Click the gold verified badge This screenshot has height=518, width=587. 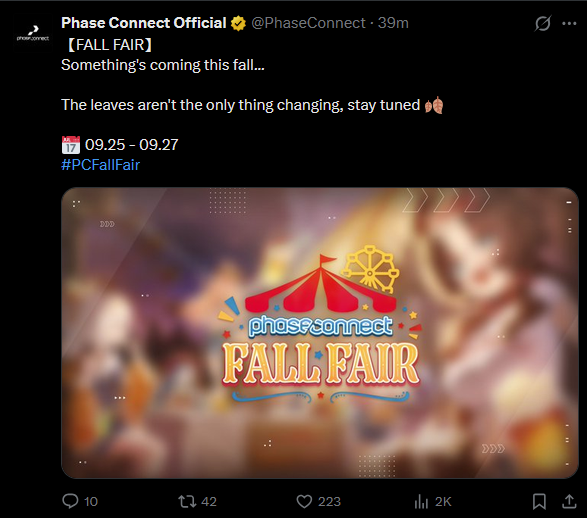[238, 23]
